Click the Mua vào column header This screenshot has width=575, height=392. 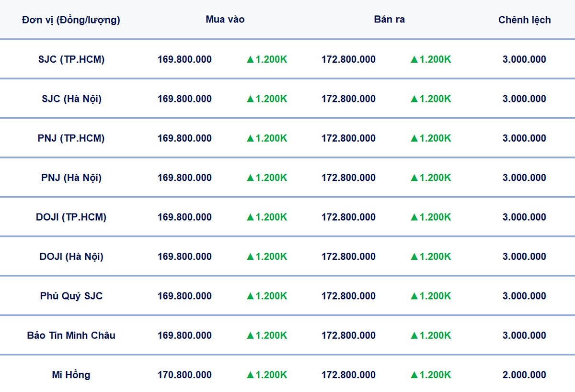225,20
